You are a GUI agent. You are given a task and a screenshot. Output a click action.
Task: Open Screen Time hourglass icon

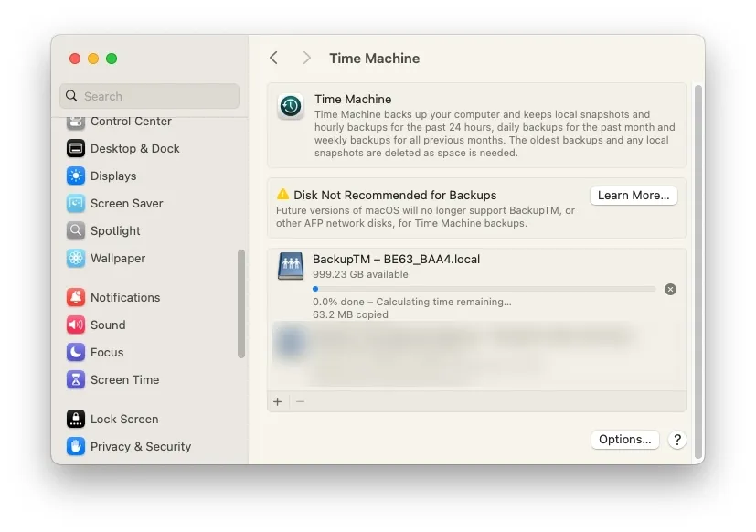(x=76, y=380)
